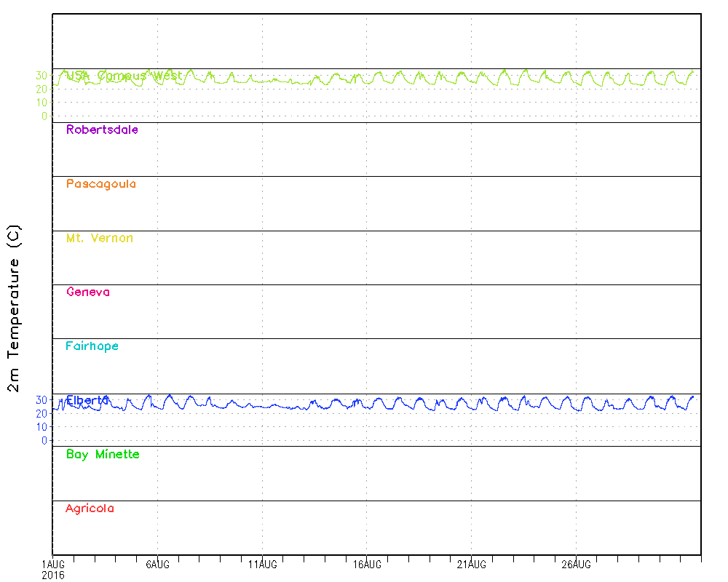The image size is (728, 582).
Task: Click the USA Campus West label
Action: pos(124,76)
